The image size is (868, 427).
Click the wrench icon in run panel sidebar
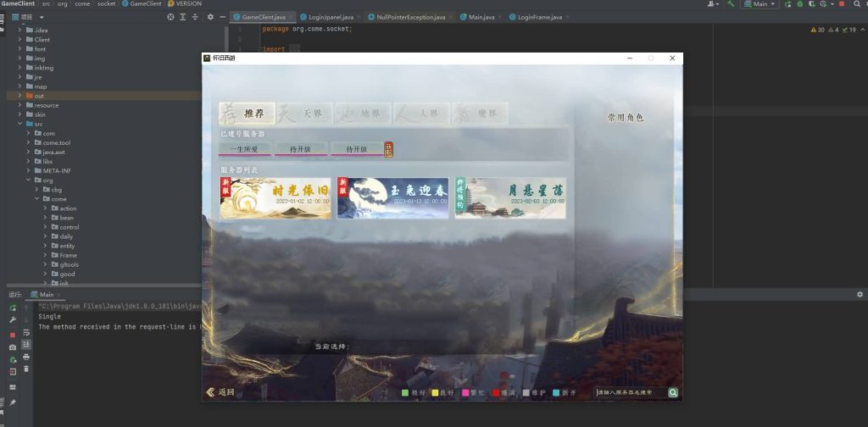tap(13, 319)
